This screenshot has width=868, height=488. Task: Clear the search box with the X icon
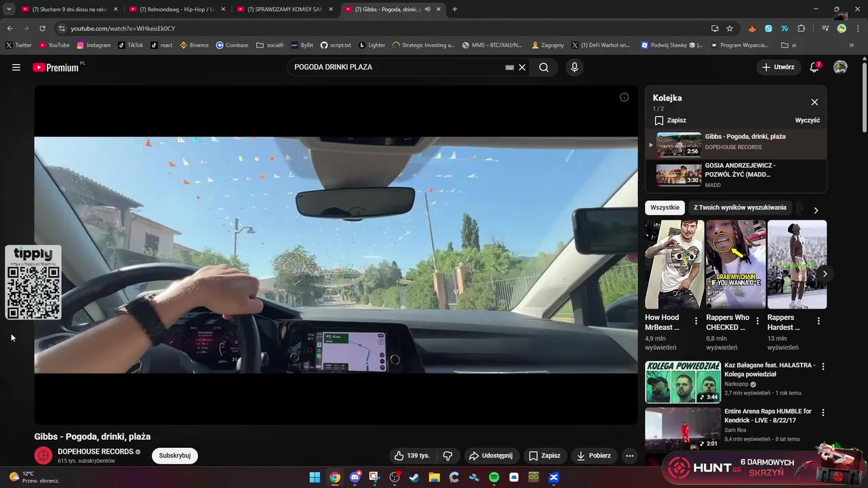click(522, 67)
